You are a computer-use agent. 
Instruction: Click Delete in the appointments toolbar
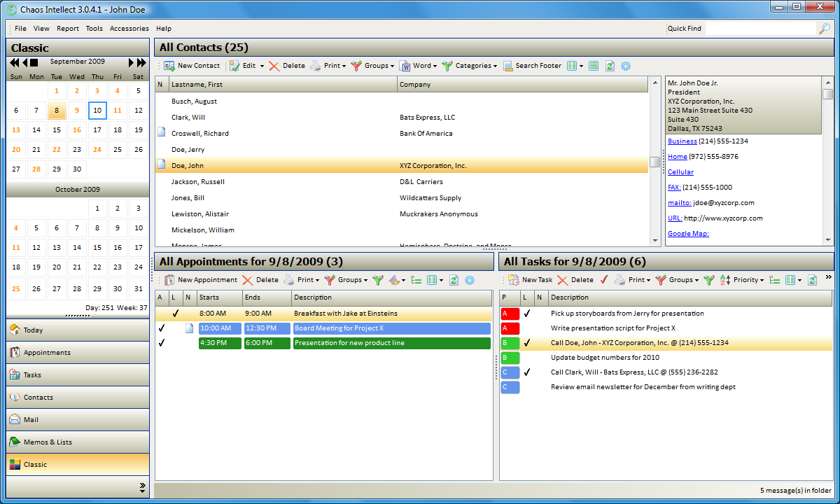(x=260, y=280)
